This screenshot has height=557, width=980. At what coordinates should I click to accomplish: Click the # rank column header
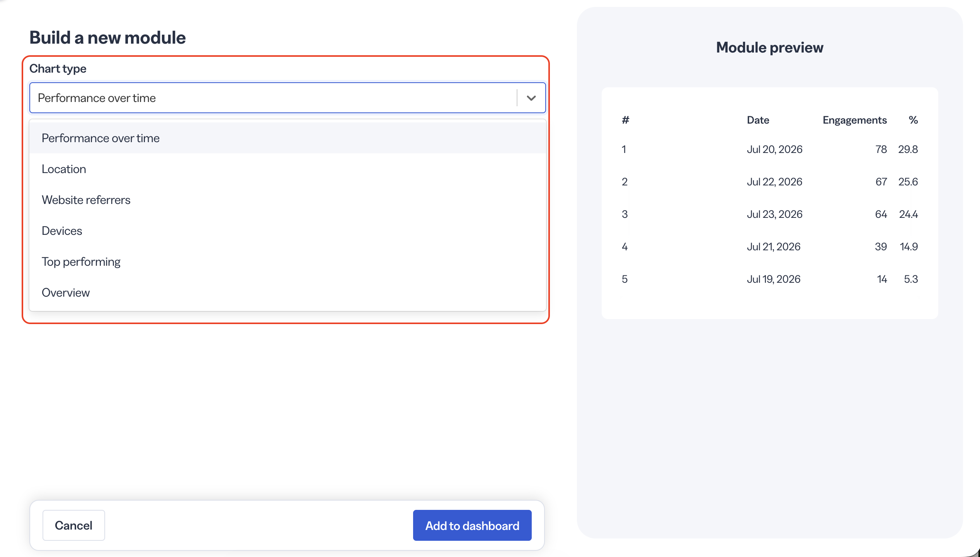coord(626,120)
